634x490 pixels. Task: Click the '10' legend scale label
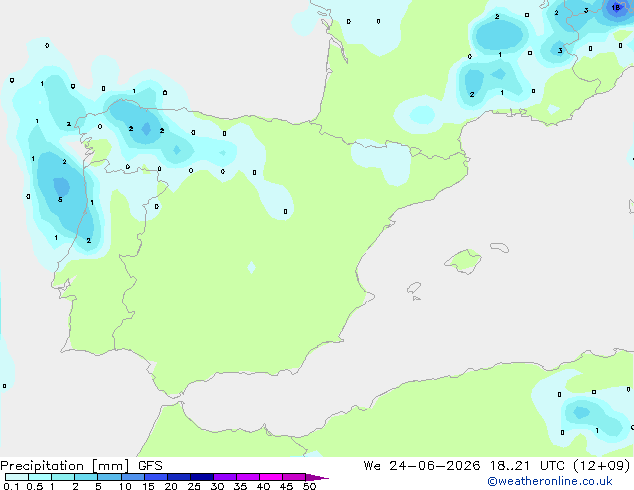click(x=125, y=486)
